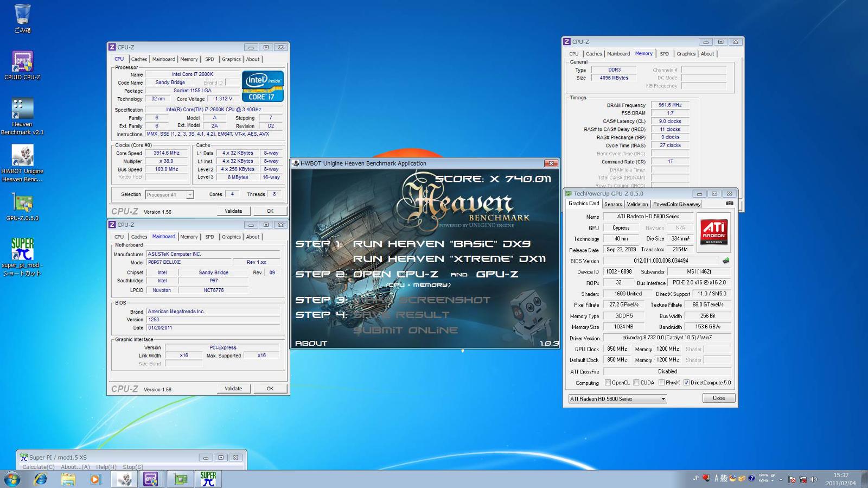Open the Heaven Benchmark v2.1 desktop icon
This screenshot has height=488, width=868.
click(22, 116)
